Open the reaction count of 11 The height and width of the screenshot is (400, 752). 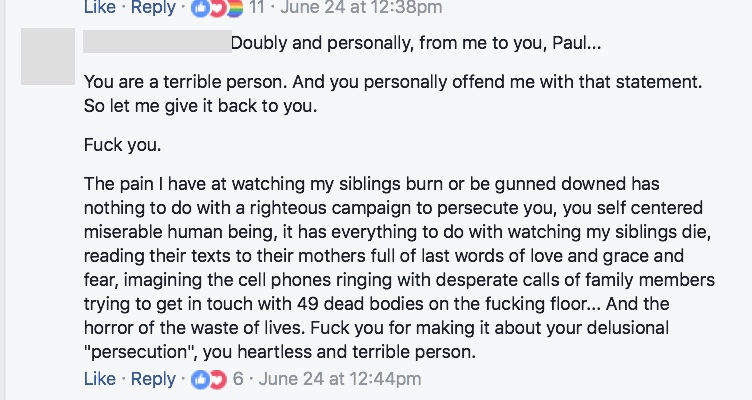pos(257,8)
